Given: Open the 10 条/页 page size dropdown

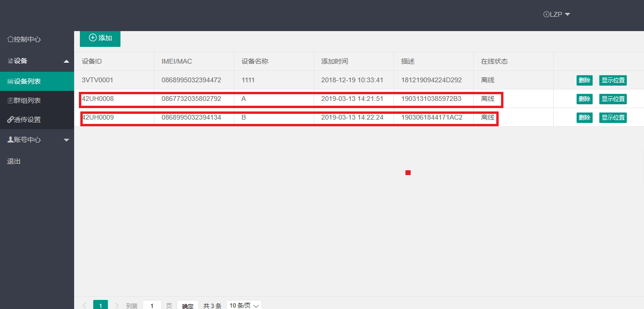Looking at the screenshot, I should 244,305.
